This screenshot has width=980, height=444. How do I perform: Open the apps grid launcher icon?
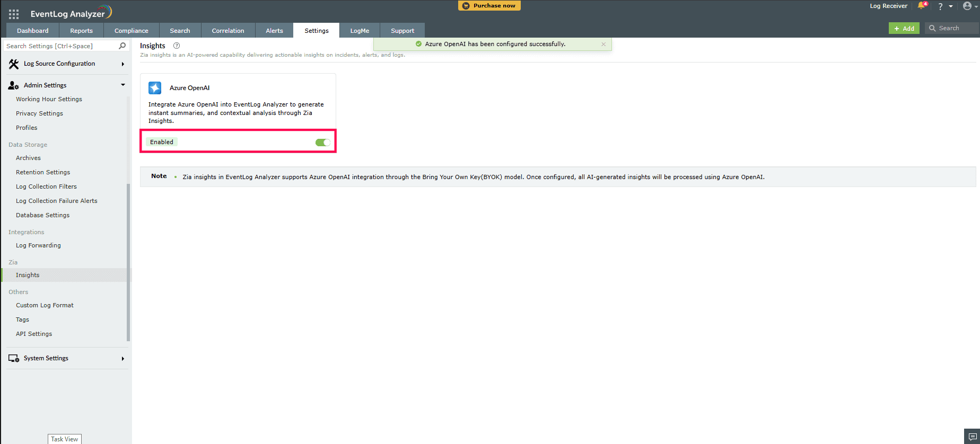(x=14, y=14)
